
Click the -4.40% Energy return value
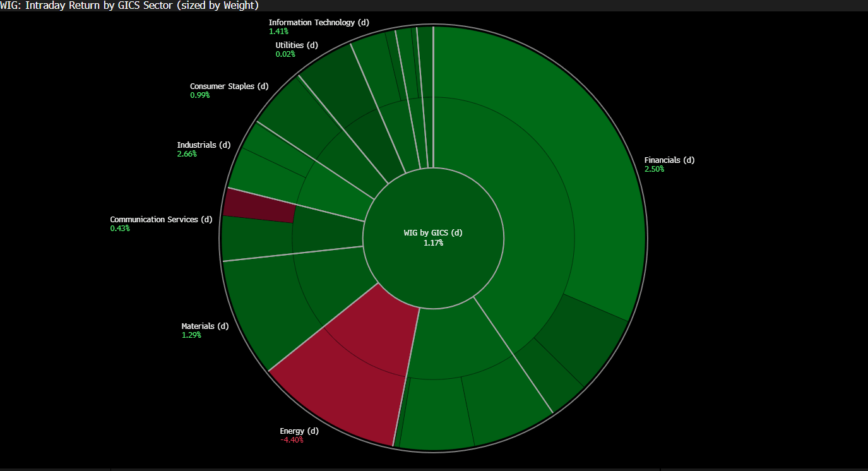click(x=292, y=440)
